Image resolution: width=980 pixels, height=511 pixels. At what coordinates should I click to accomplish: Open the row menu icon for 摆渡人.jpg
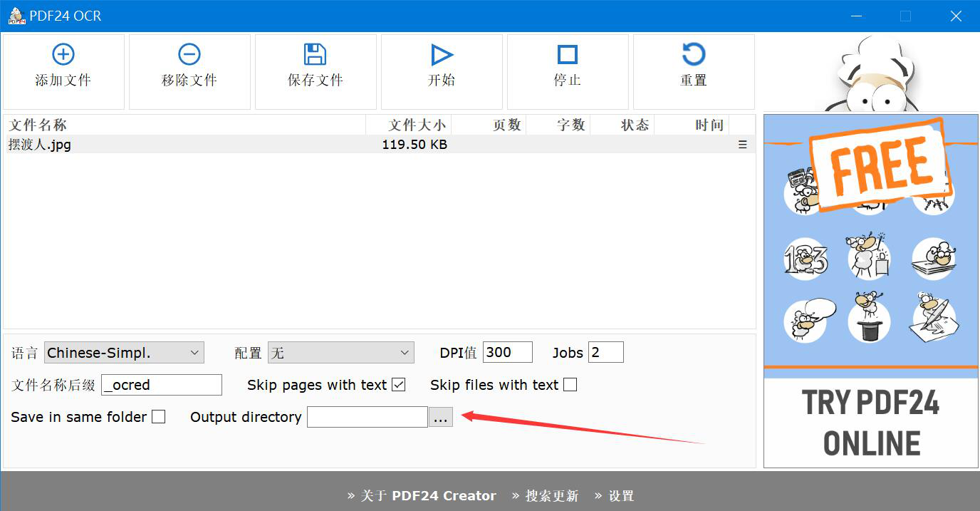743,145
